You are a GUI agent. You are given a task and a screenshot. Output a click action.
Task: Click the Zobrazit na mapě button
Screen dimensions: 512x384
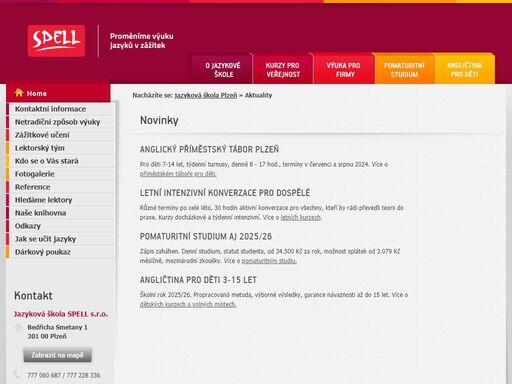(x=57, y=355)
